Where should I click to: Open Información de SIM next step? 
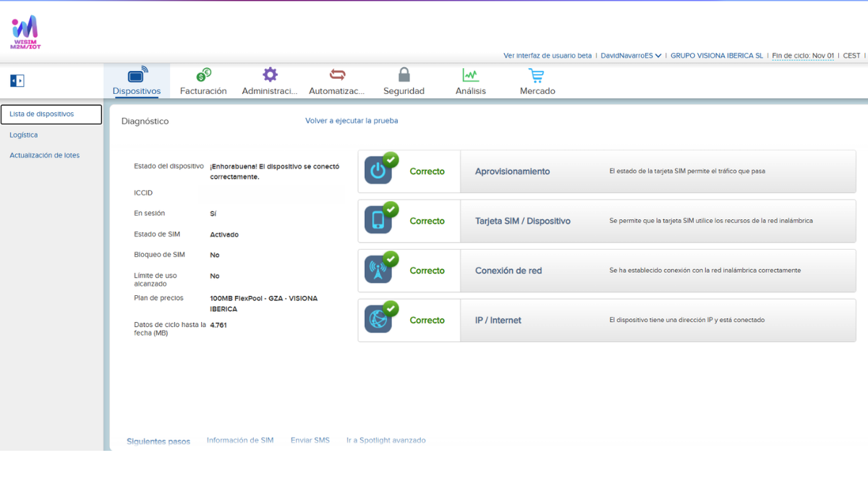point(240,440)
